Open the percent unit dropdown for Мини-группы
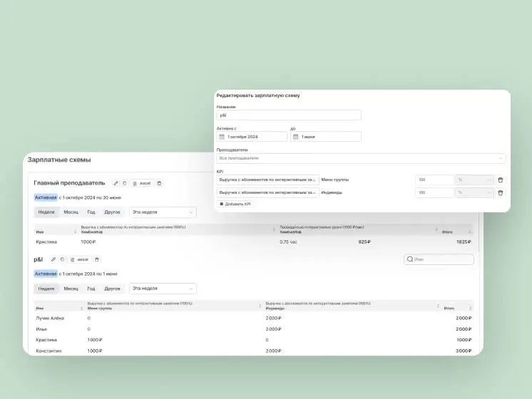Image resolution: width=532 pixels, height=399 pixels. point(474,180)
